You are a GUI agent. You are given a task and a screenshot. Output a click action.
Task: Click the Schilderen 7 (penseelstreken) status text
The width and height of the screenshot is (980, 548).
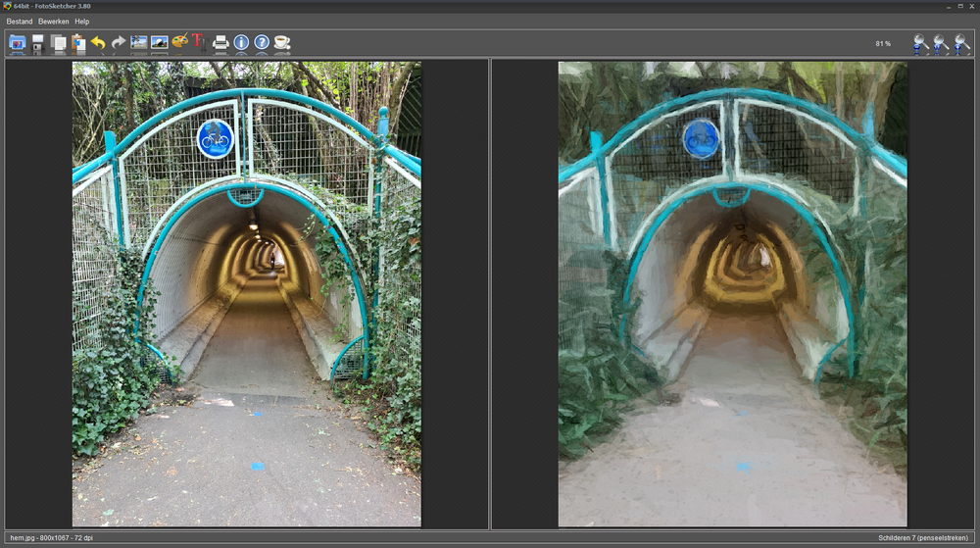coord(923,538)
